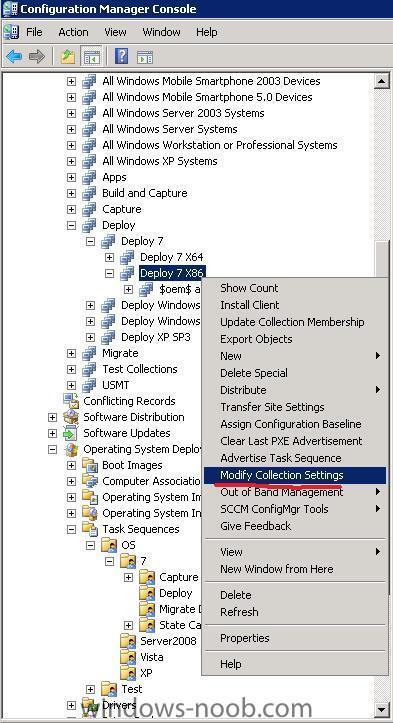Click the Operating System Deployment icon
Screen dimensions: 393x723
[71, 449]
